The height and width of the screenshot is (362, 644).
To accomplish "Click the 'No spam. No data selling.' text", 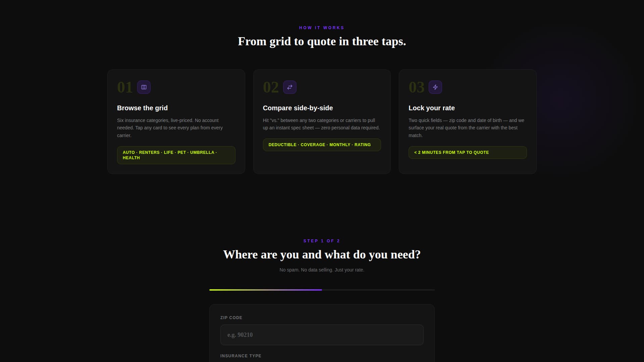I will [x=322, y=269].
